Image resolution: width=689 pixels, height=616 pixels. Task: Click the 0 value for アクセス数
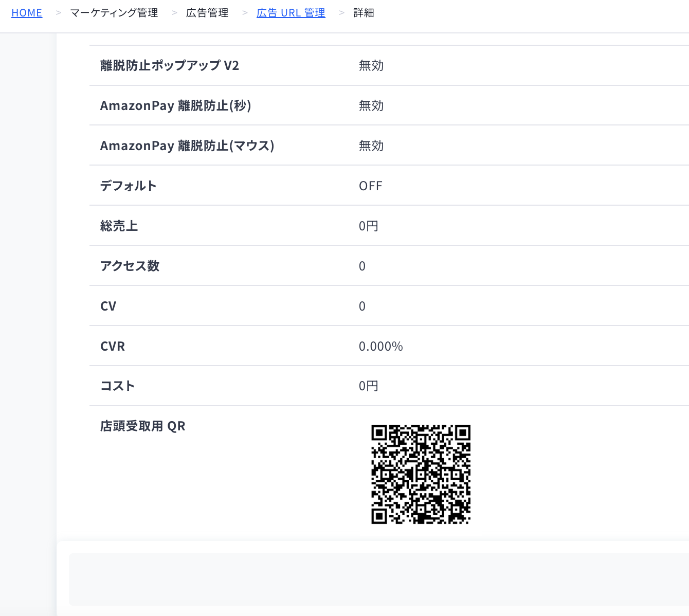click(362, 266)
